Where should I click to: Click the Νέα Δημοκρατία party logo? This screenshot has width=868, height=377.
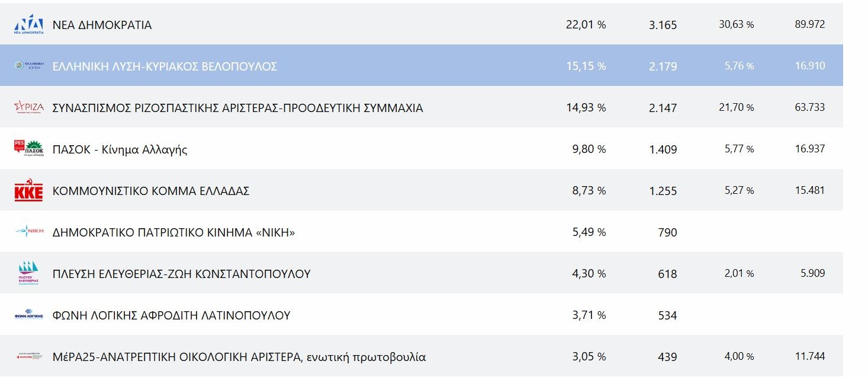(x=29, y=25)
